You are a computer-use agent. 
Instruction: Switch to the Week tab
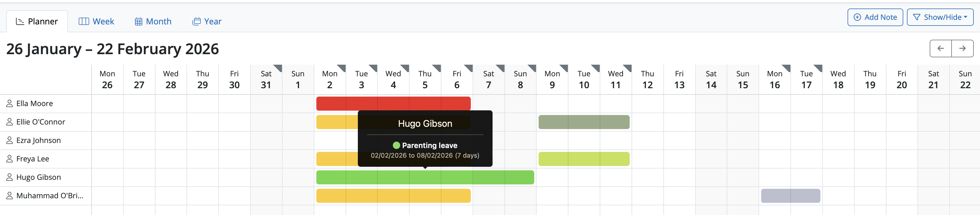[x=96, y=21]
